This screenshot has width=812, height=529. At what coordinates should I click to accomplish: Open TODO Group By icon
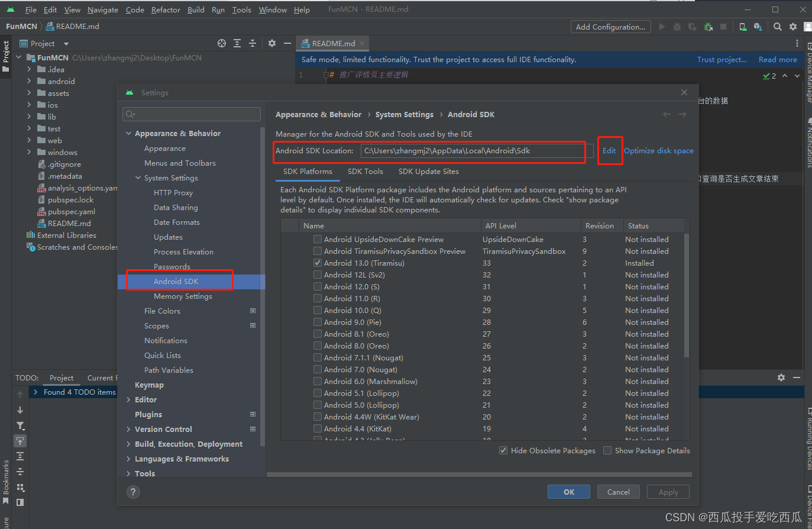click(x=20, y=487)
